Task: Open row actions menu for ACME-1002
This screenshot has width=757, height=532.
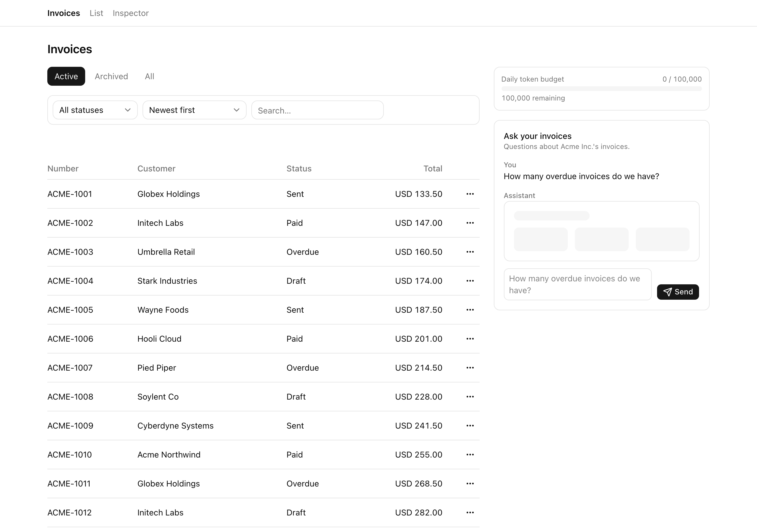Action: point(470,223)
